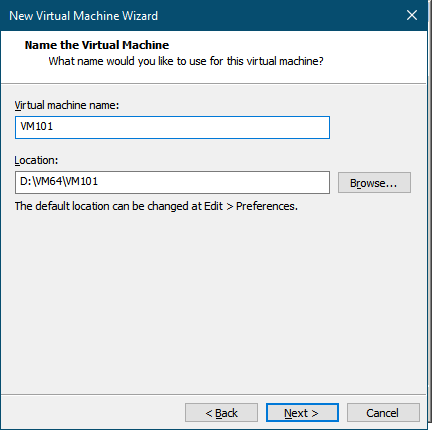Place cursor on the D:\VM64\VM101 path text
This screenshot has height=430, width=432.
(59, 181)
